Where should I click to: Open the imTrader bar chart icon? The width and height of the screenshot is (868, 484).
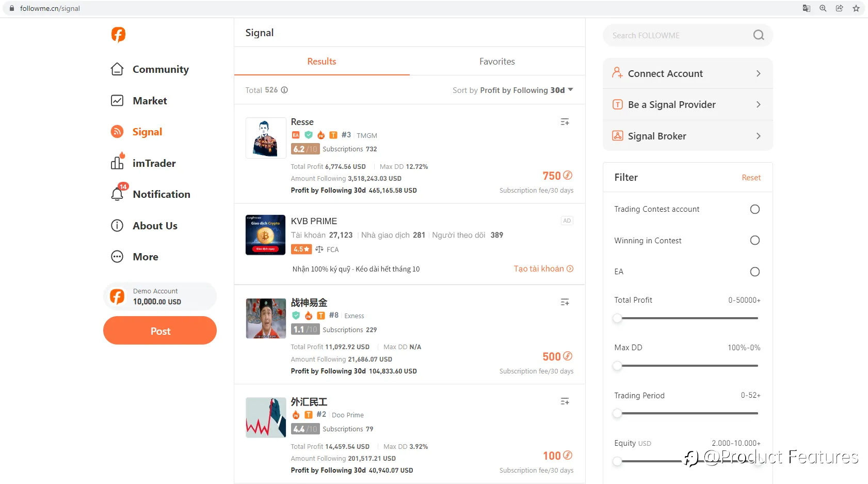117,162
